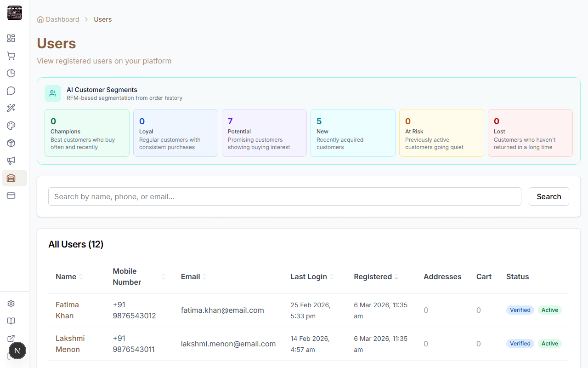The height and width of the screenshot is (368, 588).
Task: Open the Products package icon
Action: tap(11, 143)
